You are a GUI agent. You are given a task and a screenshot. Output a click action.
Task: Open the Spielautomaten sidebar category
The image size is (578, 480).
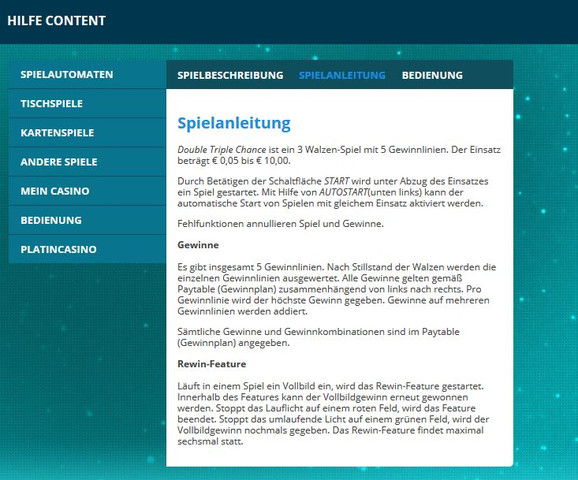tap(87, 74)
